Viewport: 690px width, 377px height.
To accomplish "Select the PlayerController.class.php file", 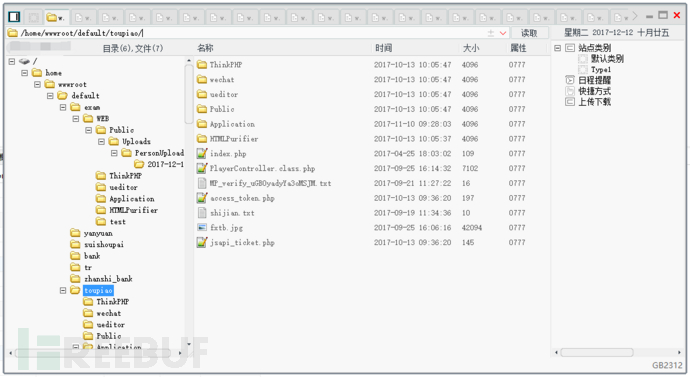I will tap(256, 168).
